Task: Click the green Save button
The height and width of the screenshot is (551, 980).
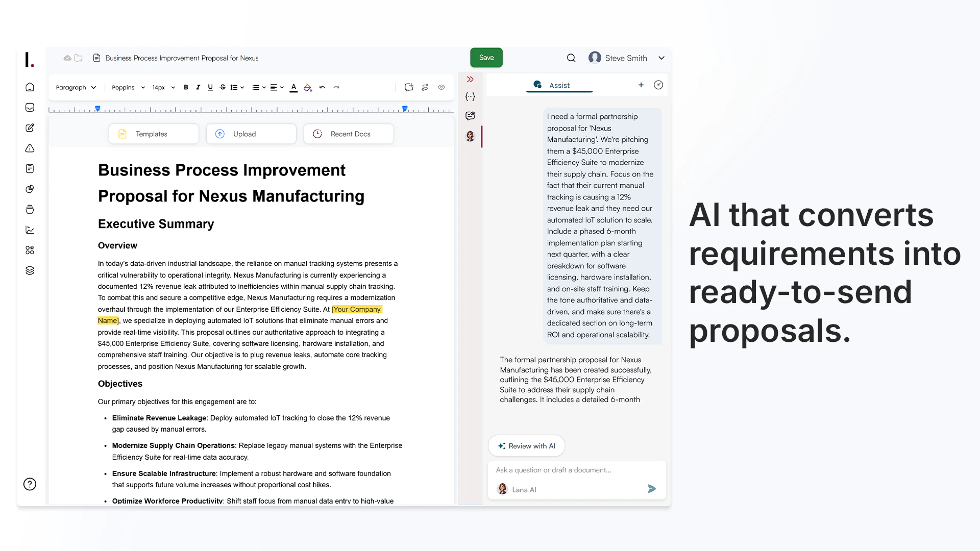Action: 486,58
